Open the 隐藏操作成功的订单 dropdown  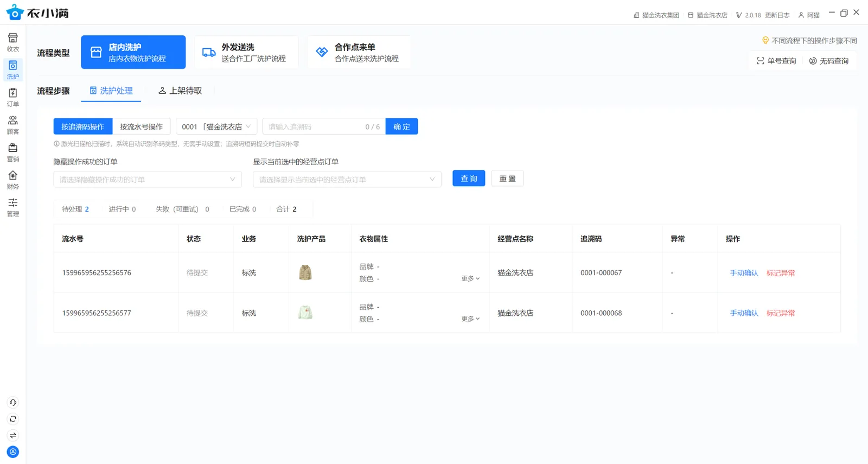pyautogui.click(x=148, y=179)
